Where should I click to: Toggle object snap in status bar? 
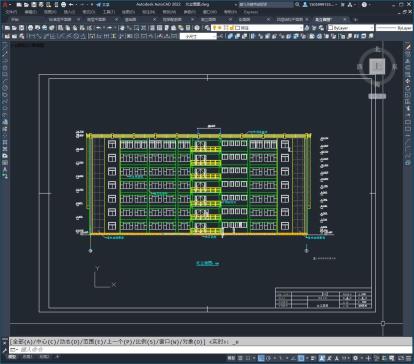(301, 358)
